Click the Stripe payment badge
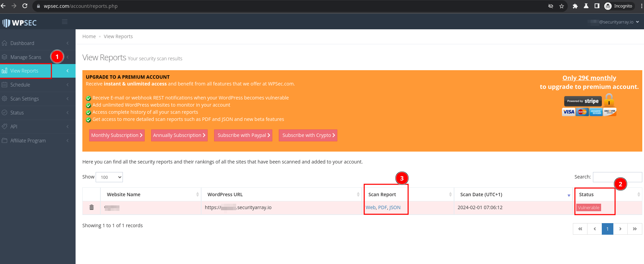This screenshot has height=264, width=644. (583, 101)
